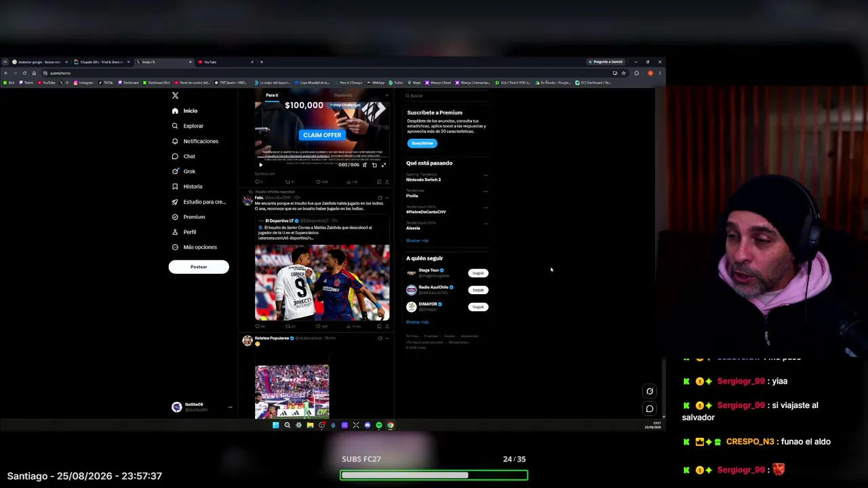Viewport: 868px width, 488px height.
Task: Open Windows taskbar search
Action: 287,426
